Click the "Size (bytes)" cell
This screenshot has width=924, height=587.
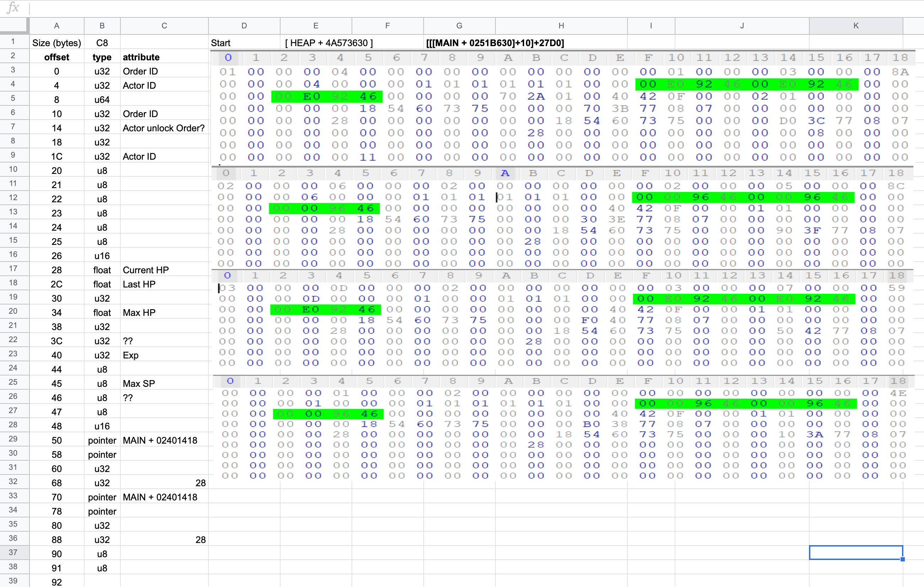pyautogui.click(x=56, y=43)
